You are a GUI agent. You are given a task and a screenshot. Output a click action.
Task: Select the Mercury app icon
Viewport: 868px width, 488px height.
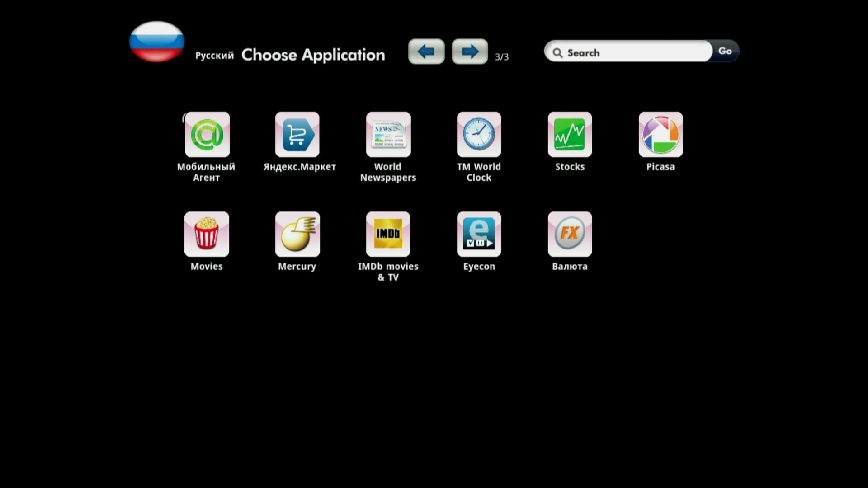click(297, 234)
